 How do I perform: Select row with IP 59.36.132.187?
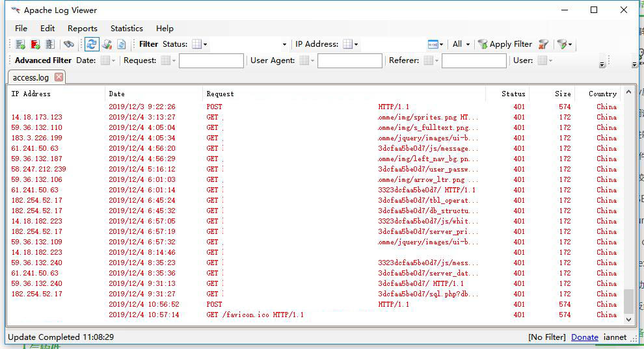point(314,159)
